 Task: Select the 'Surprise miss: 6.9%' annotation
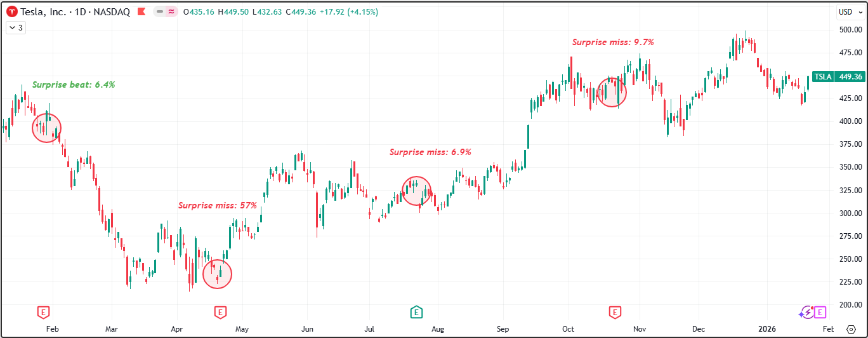tap(430, 152)
